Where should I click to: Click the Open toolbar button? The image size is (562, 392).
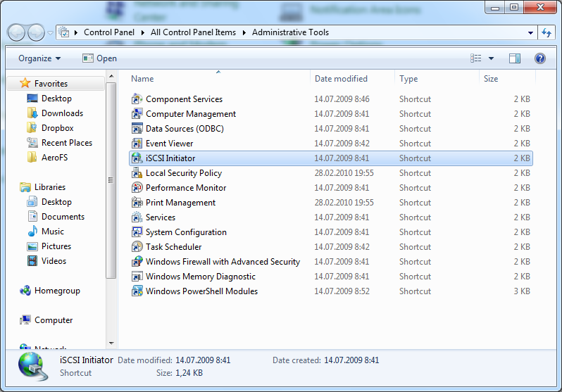tap(99, 58)
